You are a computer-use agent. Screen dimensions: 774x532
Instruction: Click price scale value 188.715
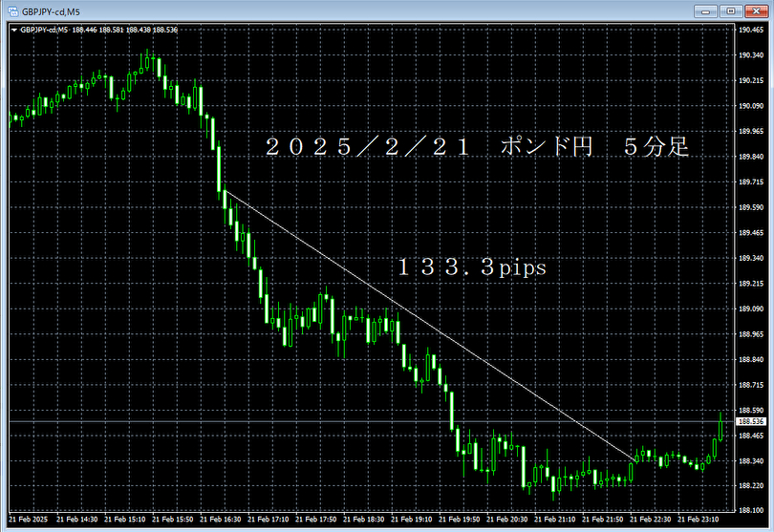click(751, 385)
